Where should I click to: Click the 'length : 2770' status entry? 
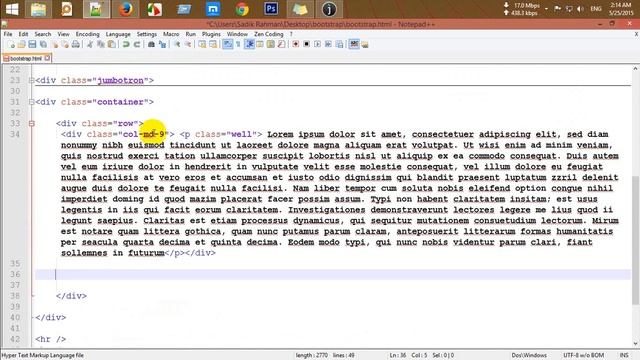coord(311,355)
